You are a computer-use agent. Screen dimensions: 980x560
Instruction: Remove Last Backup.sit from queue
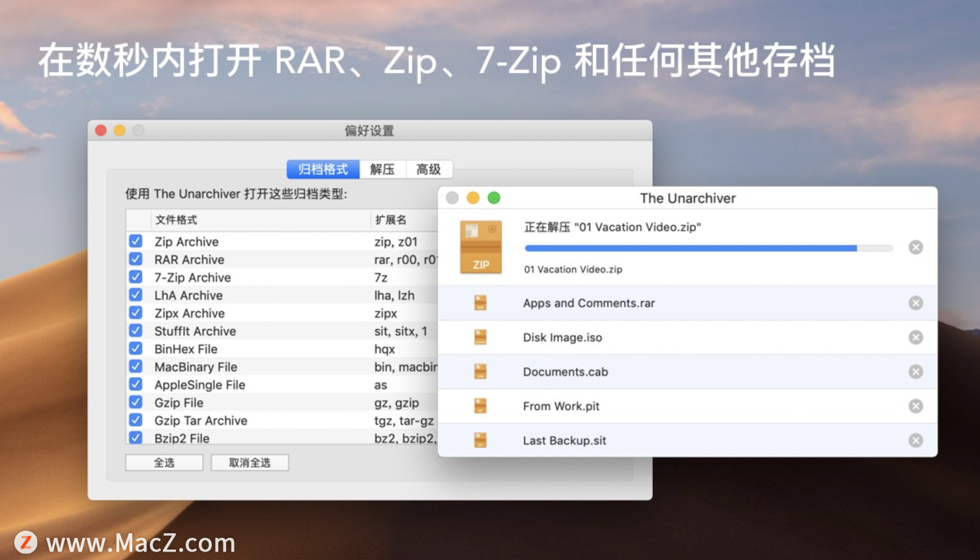[915, 441]
